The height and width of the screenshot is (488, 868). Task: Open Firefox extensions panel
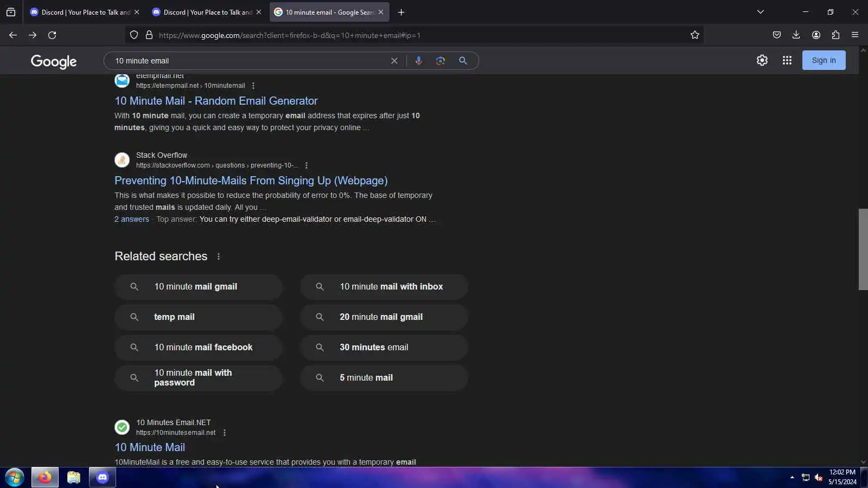click(x=835, y=35)
